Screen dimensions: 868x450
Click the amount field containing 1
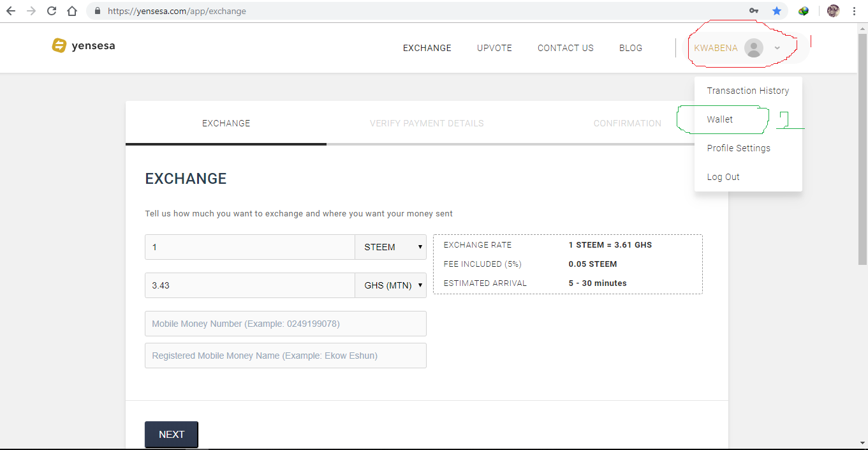pos(250,247)
